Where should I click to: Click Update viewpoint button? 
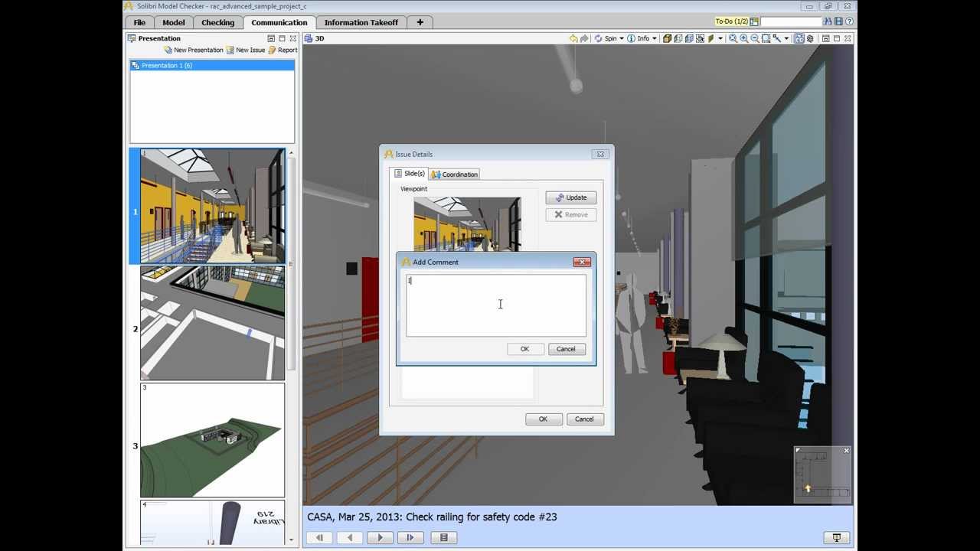pos(571,197)
